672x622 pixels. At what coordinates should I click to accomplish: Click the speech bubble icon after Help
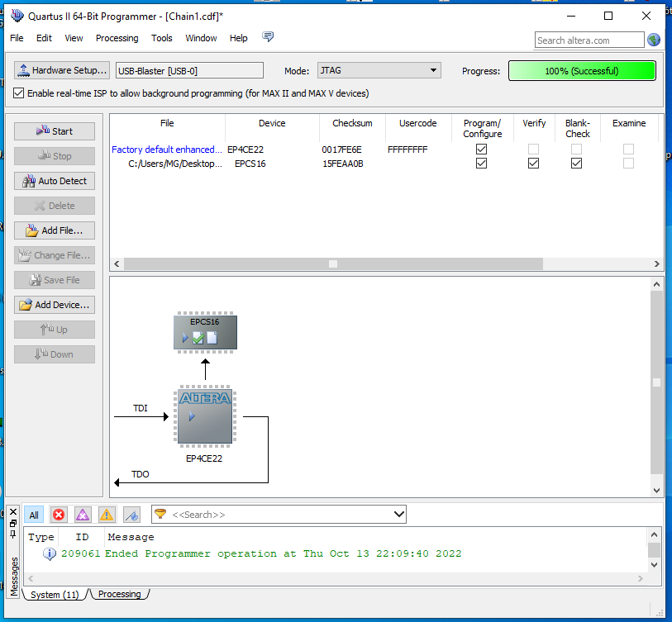pos(268,37)
